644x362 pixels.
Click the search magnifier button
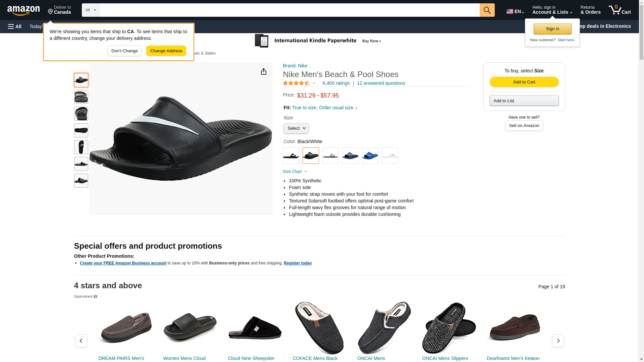487,10
